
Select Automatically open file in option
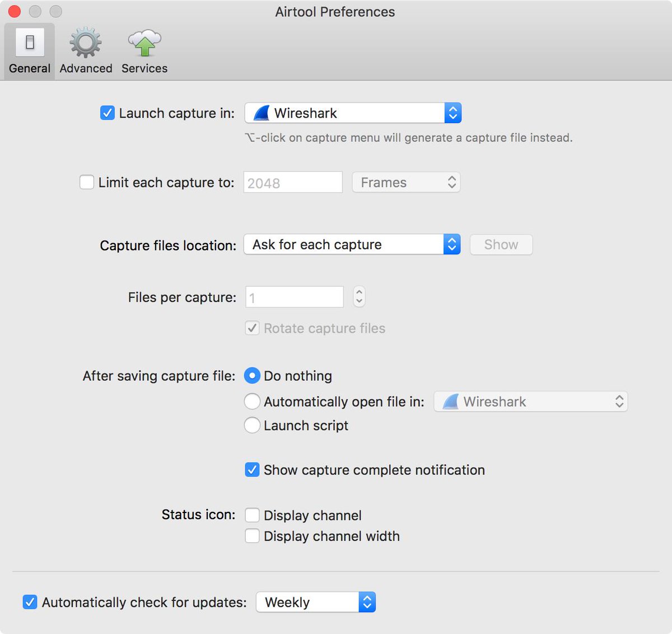(x=252, y=401)
